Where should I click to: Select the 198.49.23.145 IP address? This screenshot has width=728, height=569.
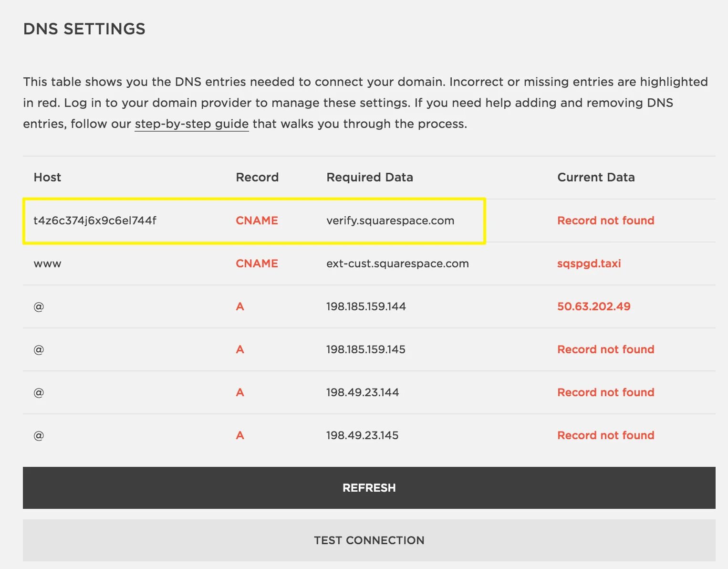point(362,435)
